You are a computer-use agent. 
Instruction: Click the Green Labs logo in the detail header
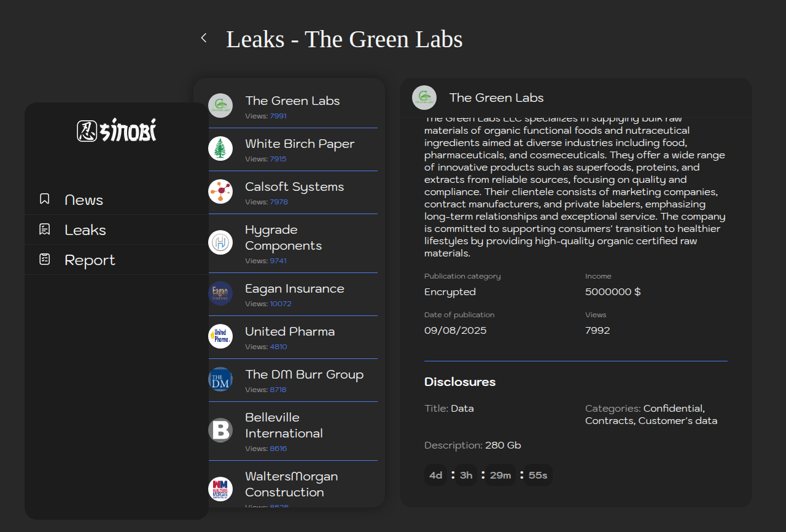(x=424, y=98)
